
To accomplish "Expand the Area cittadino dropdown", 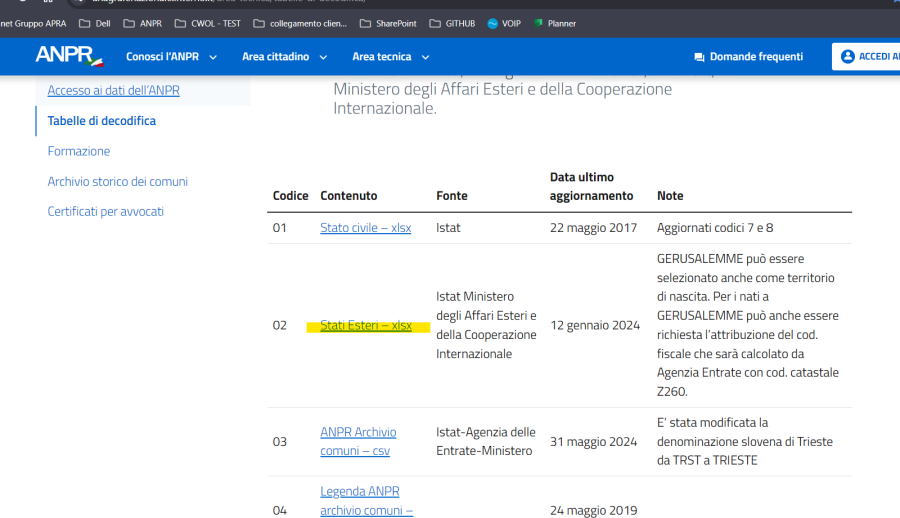I will [x=284, y=57].
